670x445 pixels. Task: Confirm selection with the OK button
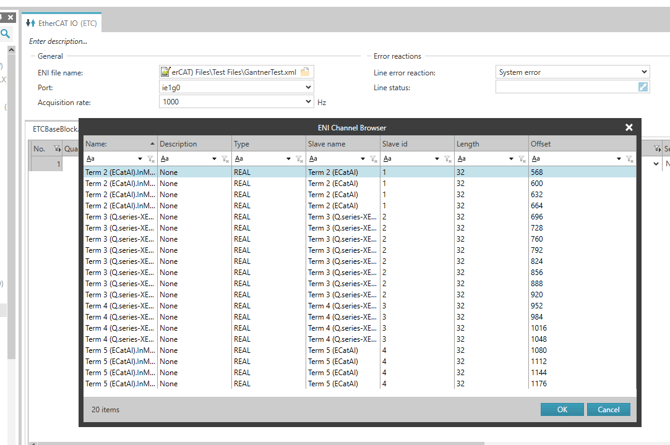562,410
